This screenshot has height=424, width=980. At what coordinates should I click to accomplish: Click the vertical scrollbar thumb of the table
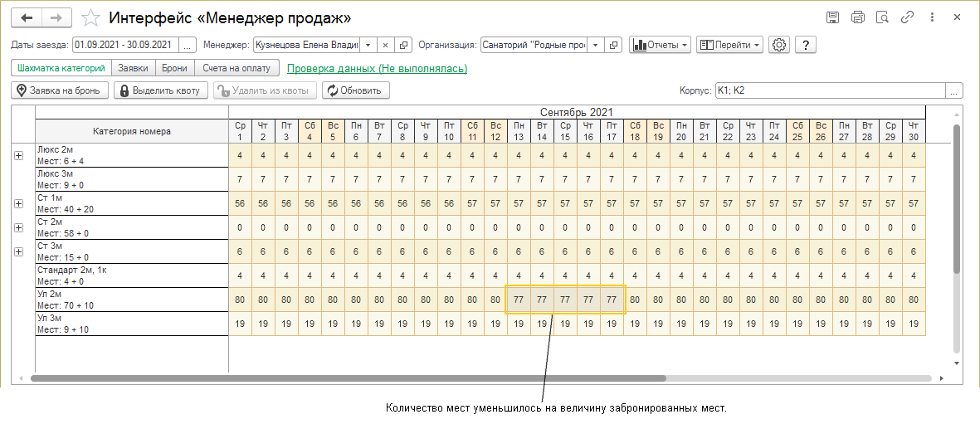pos(956,199)
